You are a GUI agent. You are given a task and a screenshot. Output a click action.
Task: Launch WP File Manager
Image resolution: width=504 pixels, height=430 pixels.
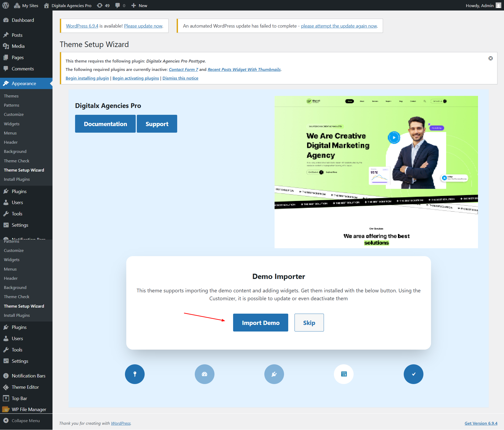26,410
